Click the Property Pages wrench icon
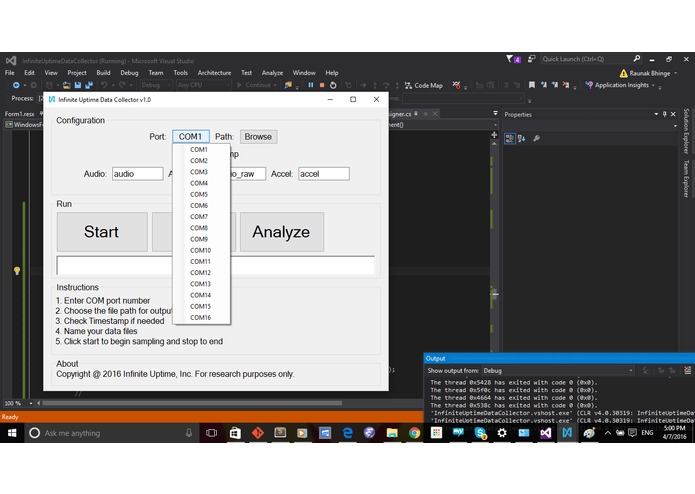695x494 pixels. pos(536,139)
